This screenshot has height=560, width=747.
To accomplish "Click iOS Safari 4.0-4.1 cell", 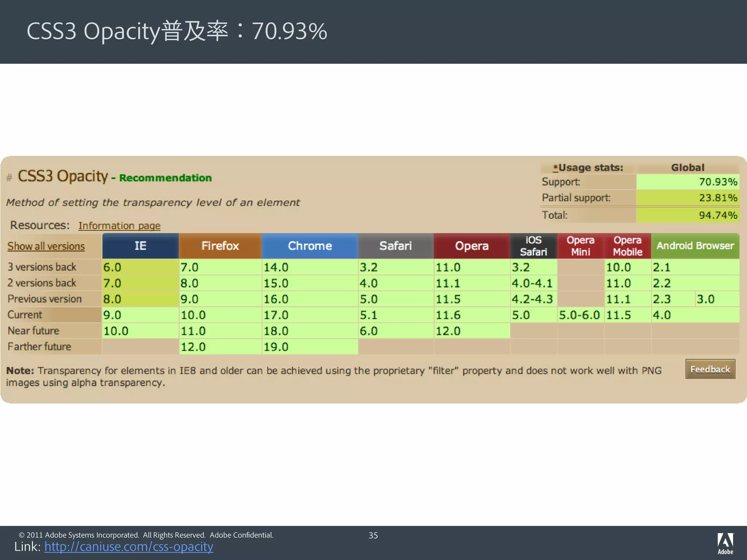I will [534, 283].
